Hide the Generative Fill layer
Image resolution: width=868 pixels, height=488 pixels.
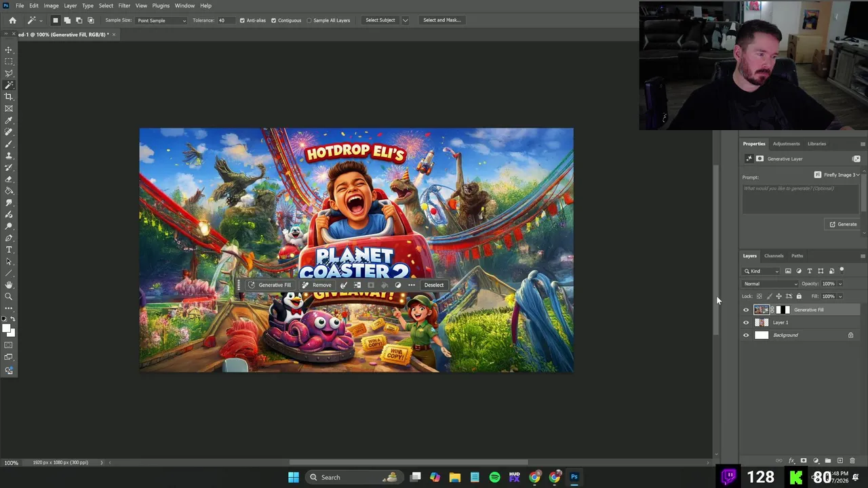point(746,310)
